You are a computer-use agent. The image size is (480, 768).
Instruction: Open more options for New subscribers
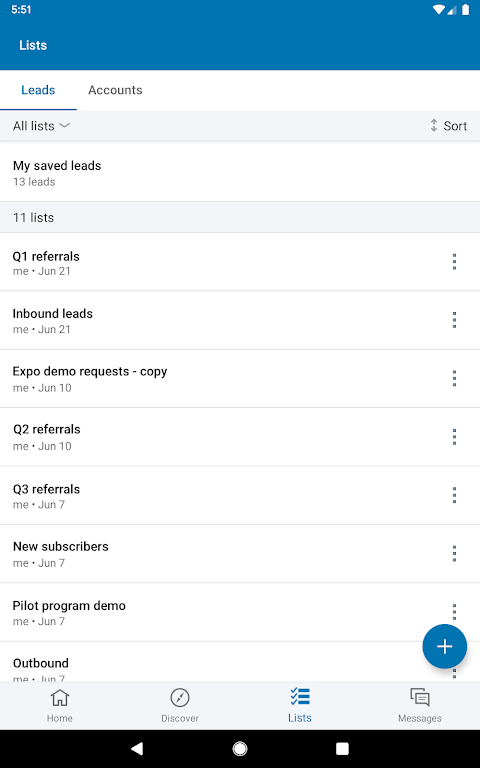pyautogui.click(x=455, y=553)
